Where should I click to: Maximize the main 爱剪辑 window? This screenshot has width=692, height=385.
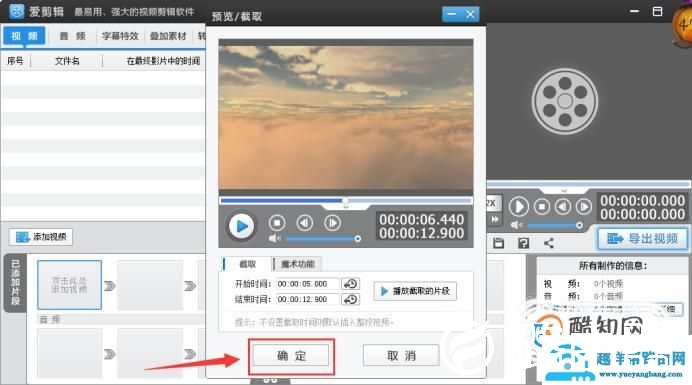click(x=657, y=11)
